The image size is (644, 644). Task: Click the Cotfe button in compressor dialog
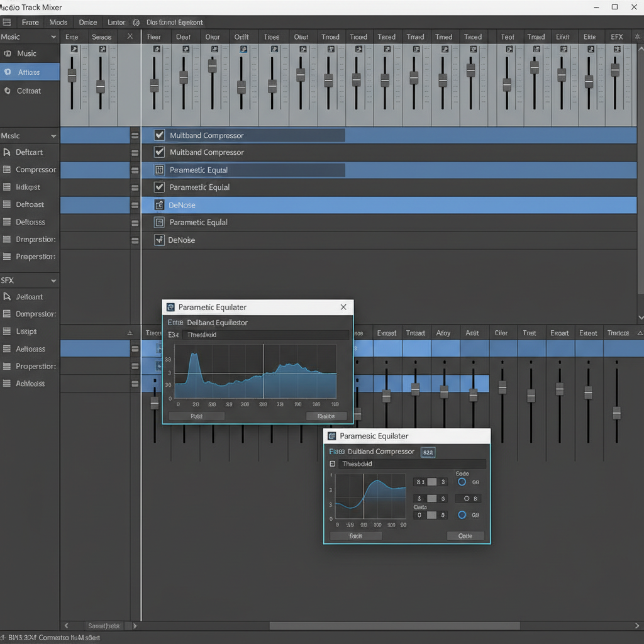465,536
